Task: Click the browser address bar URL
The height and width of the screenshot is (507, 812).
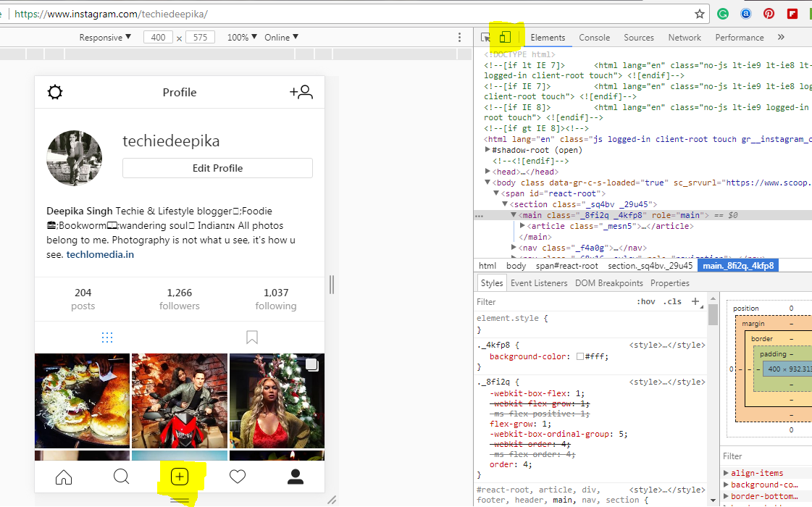Action: point(111,14)
